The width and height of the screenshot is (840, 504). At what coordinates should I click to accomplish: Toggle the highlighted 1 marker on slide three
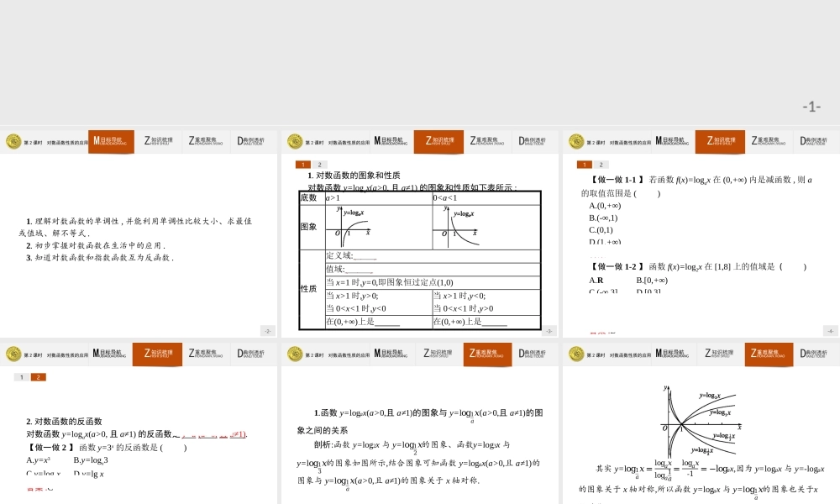tap(584, 165)
